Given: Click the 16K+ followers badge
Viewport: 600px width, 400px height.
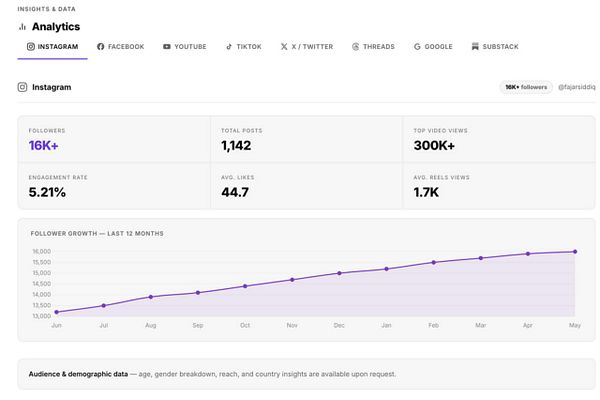Looking at the screenshot, I should 526,87.
